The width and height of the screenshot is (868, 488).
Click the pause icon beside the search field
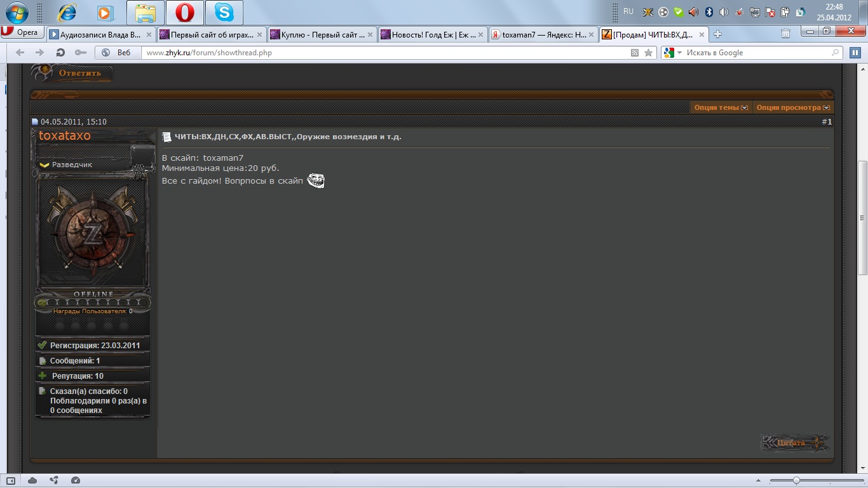(x=855, y=53)
